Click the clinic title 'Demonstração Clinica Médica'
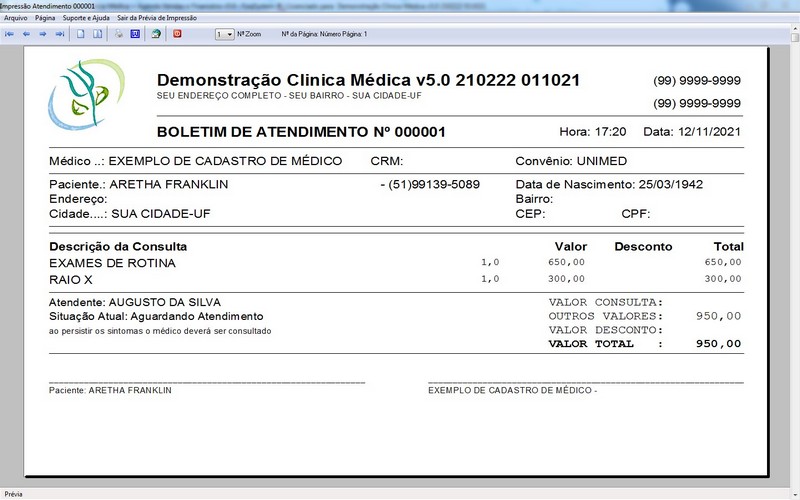 pyautogui.click(x=284, y=80)
